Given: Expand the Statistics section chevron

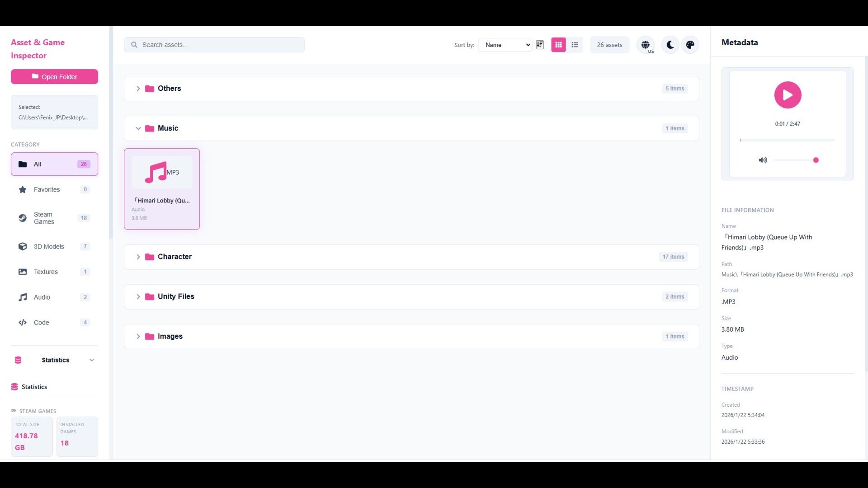Looking at the screenshot, I should click(92, 360).
